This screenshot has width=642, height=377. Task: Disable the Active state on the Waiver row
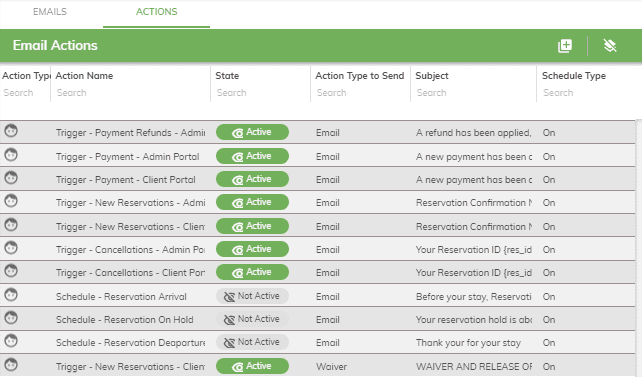[252, 366]
